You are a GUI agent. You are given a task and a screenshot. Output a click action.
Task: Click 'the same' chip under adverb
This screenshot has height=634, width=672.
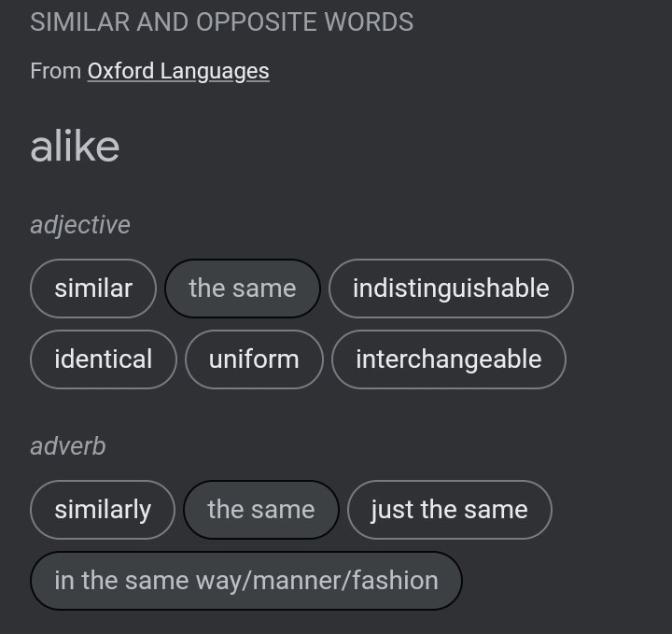(261, 510)
